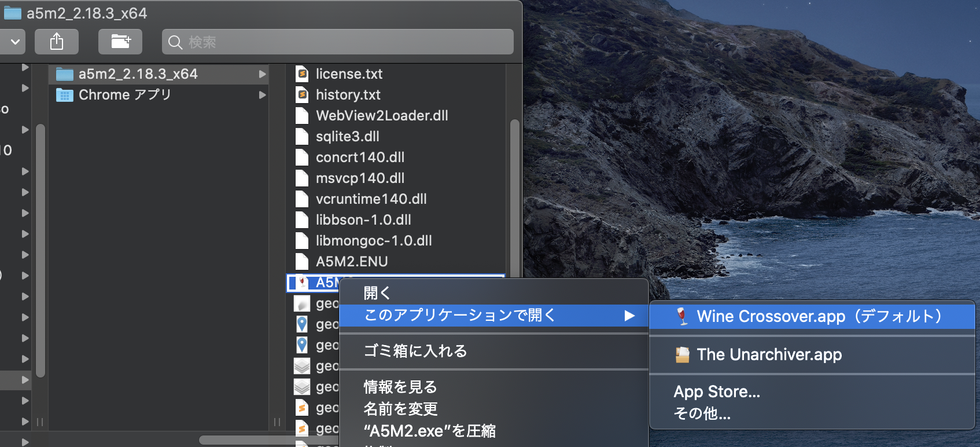Click the folder column resize handle
This screenshot has height=447, width=980.
[277, 422]
